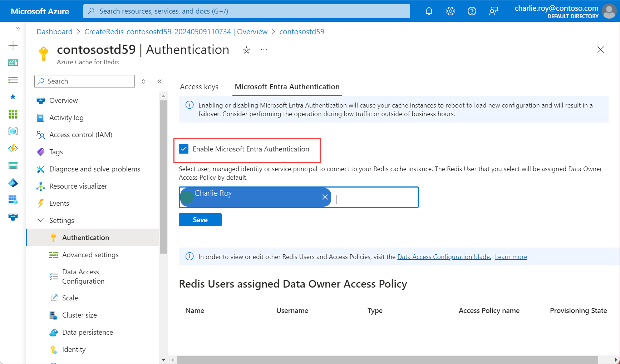Screen dimensions: 620x364
Task: Click the Create a resource plus icon
Action: pyautogui.click(x=13, y=45)
